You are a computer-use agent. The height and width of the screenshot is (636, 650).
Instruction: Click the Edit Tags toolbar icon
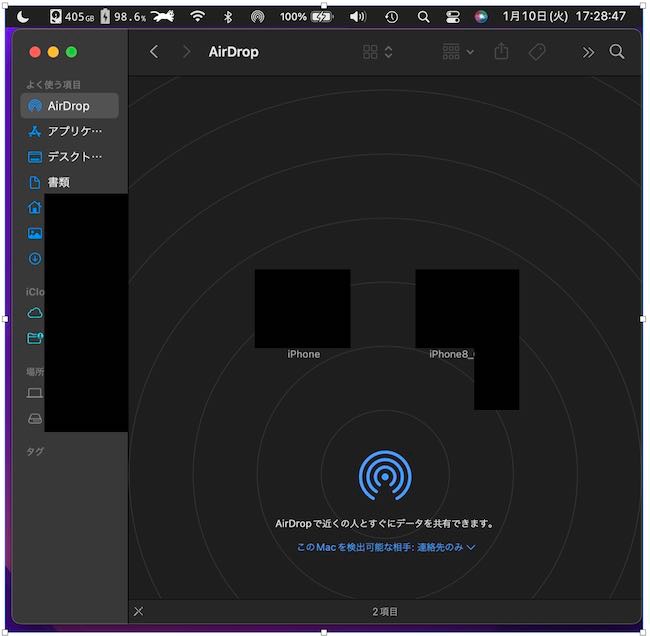[x=536, y=52]
